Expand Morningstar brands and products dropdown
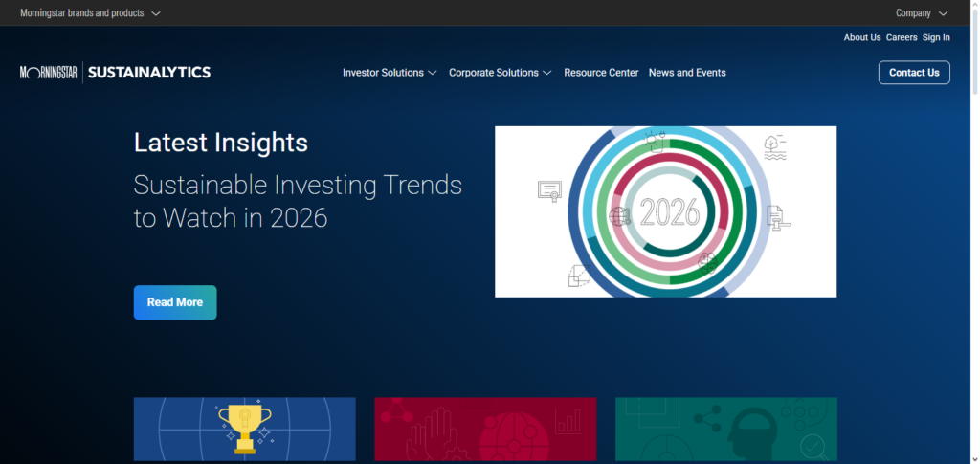980x464 pixels. [x=90, y=12]
